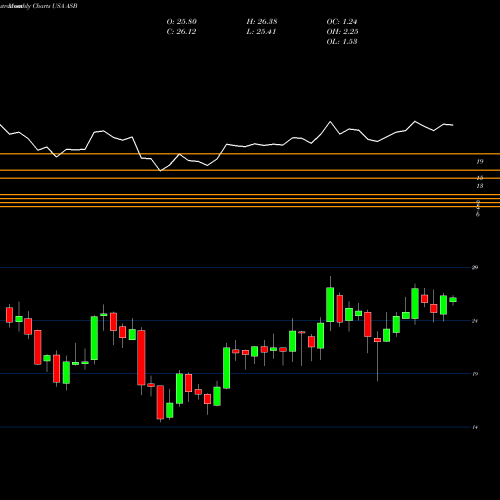Click the price axis label '29'

point(475,267)
